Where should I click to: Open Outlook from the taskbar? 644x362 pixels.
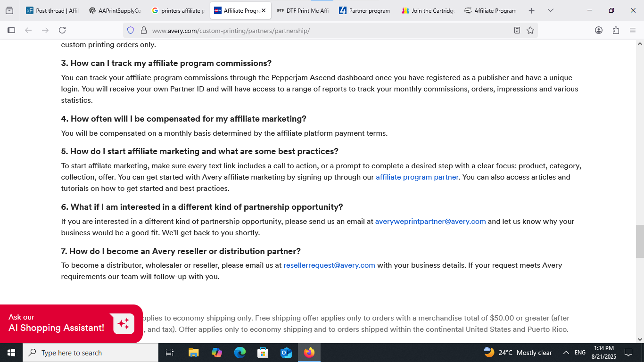[286, 353]
